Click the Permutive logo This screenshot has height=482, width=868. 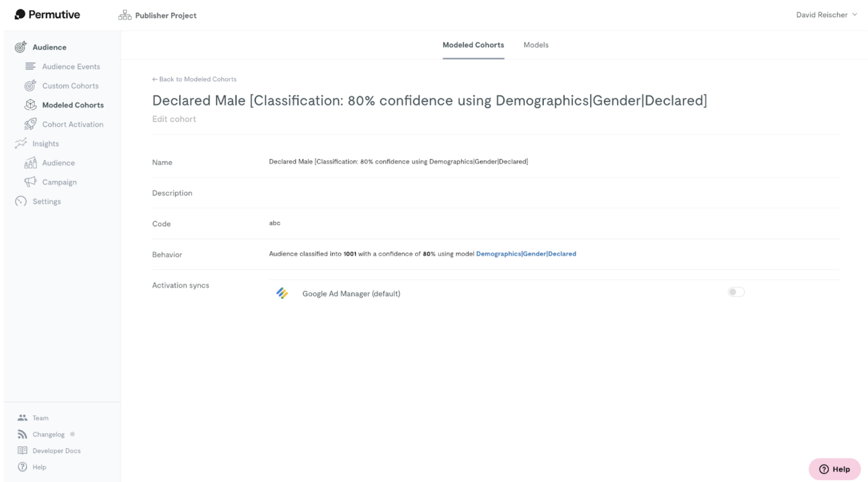pos(47,14)
